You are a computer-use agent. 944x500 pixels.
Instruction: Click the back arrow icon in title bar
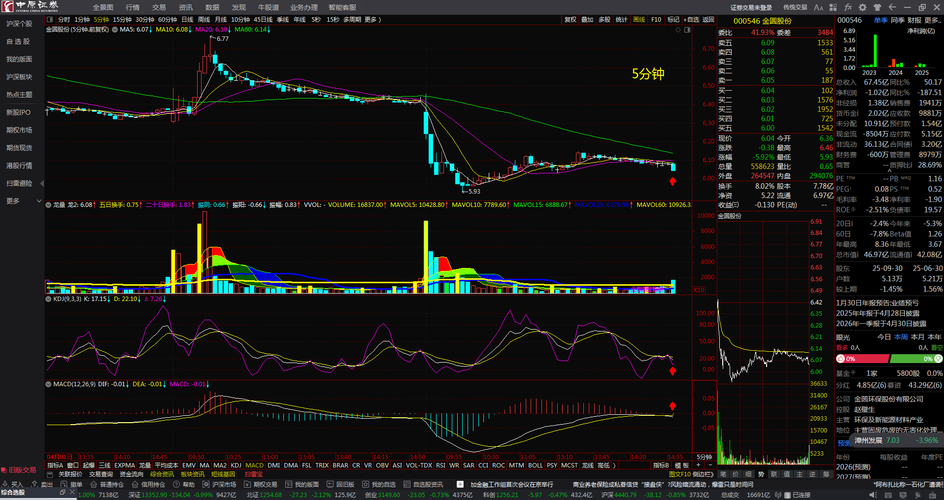(x=892, y=7)
